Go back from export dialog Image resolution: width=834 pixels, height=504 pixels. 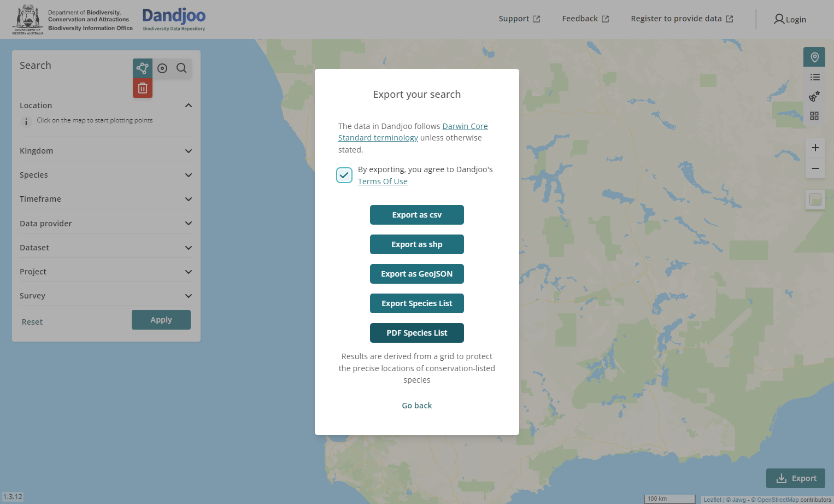(x=417, y=406)
